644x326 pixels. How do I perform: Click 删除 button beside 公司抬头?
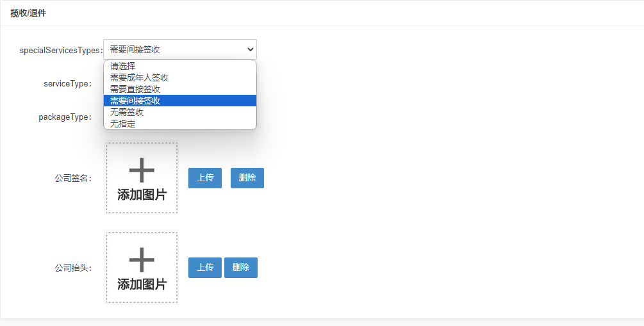click(x=241, y=268)
